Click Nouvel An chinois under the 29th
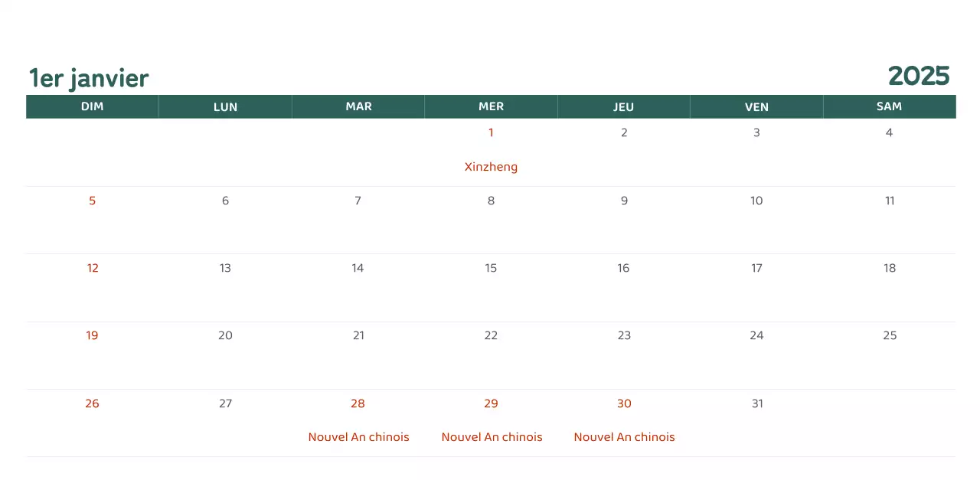980x480 pixels. tap(492, 437)
